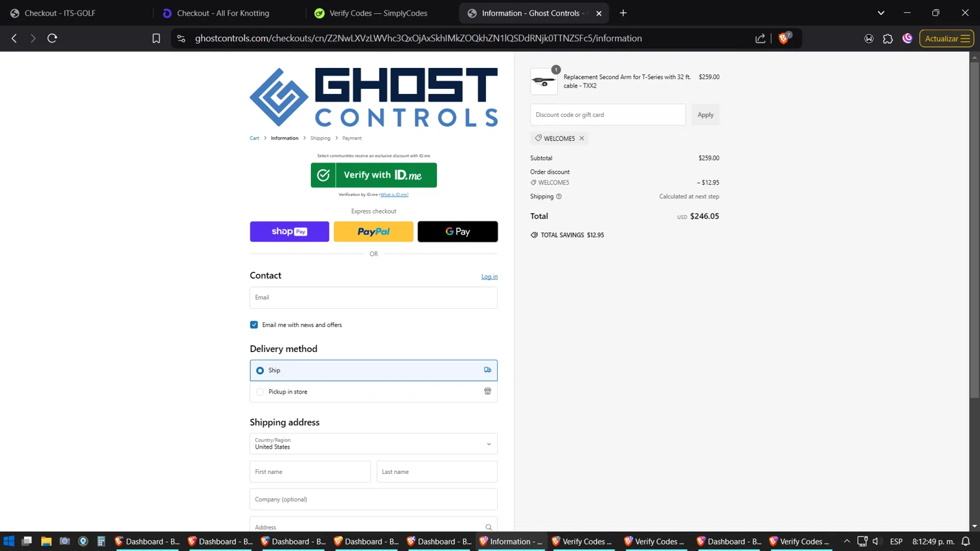This screenshot has width=980, height=551.
Task: Open the Windows Start menu
Action: [8, 541]
